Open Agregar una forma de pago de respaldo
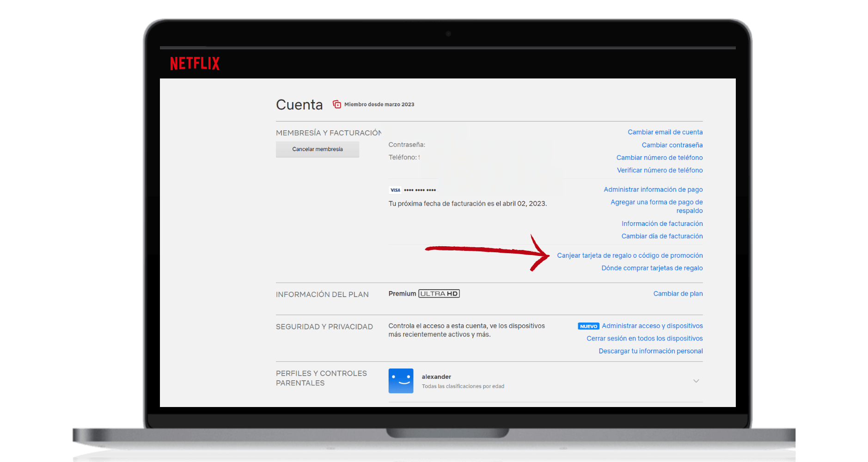 pyautogui.click(x=656, y=206)
